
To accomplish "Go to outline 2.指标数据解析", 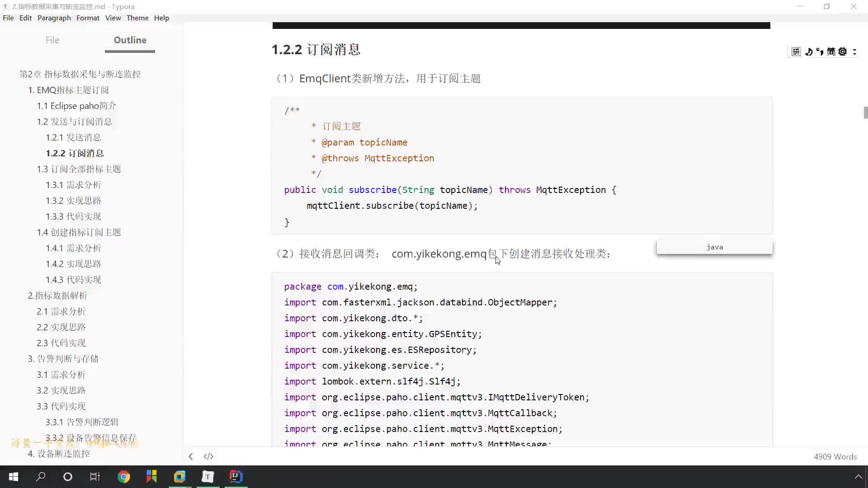I will (57, 296).
